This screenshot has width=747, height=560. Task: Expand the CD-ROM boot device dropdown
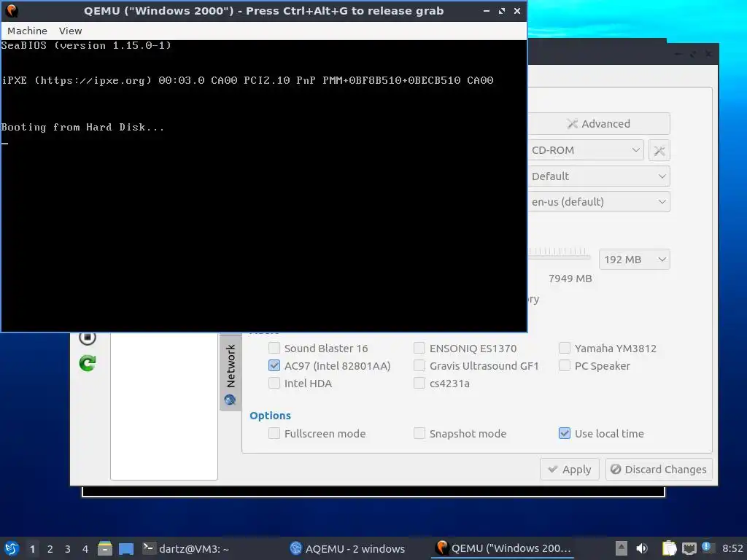(586, 150)
